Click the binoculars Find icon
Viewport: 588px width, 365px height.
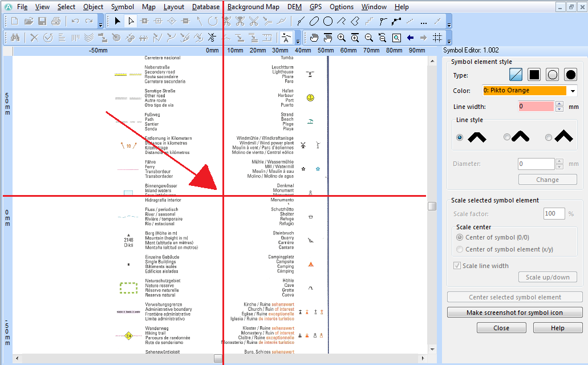[15, 38]
